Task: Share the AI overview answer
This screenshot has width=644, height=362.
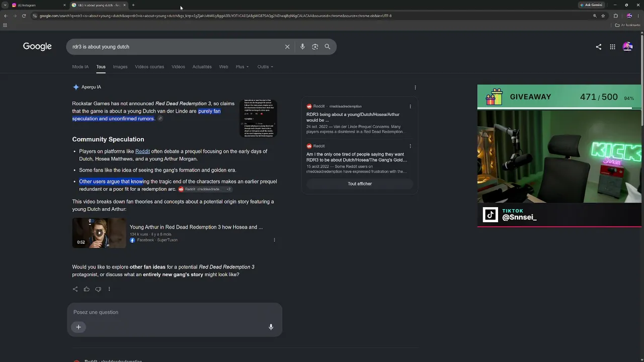Action: pos(75,289)
